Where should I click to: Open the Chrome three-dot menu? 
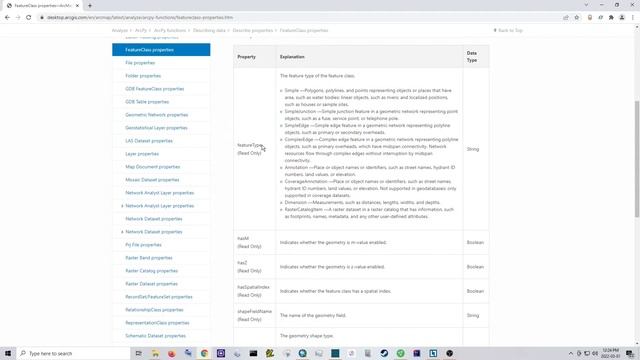click(633, 18)
